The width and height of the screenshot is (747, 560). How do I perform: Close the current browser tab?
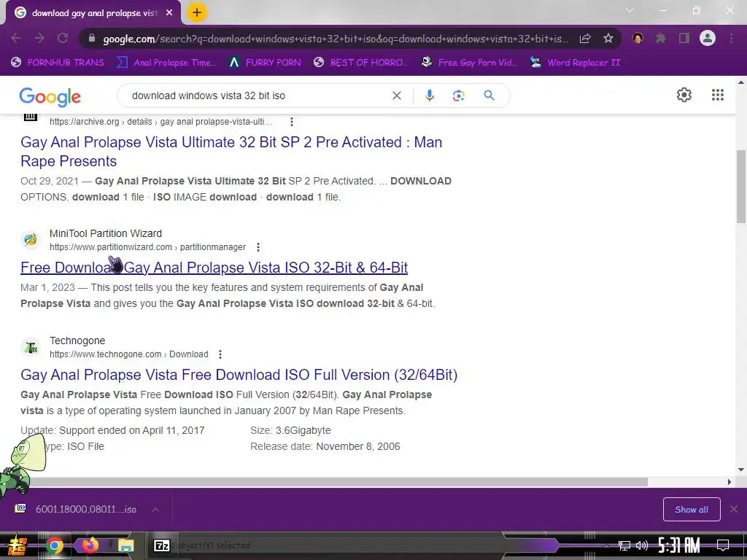(x=169, y=13)
